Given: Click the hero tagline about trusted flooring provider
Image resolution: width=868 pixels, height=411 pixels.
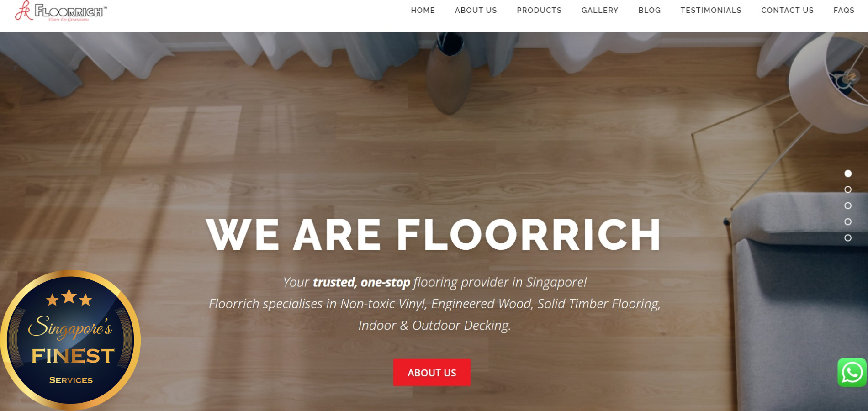Looking at the screenshot, I should [434, 282].
